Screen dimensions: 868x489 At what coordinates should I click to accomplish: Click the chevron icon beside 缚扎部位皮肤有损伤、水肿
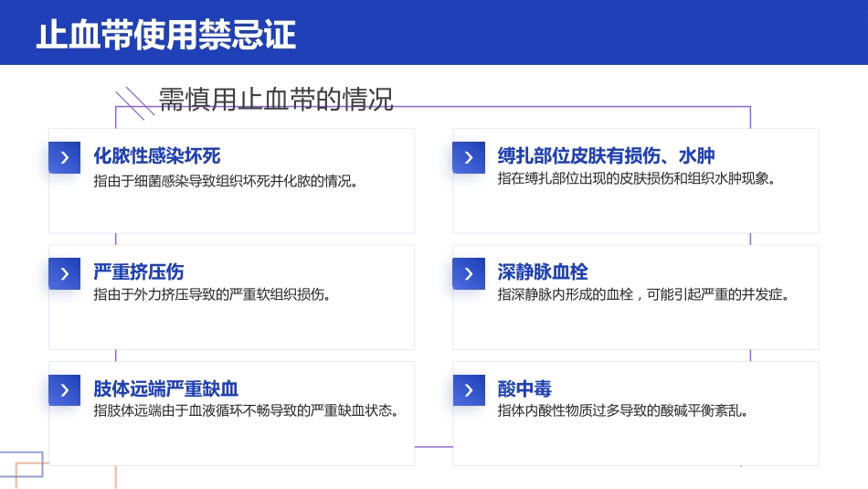(469, 158)
